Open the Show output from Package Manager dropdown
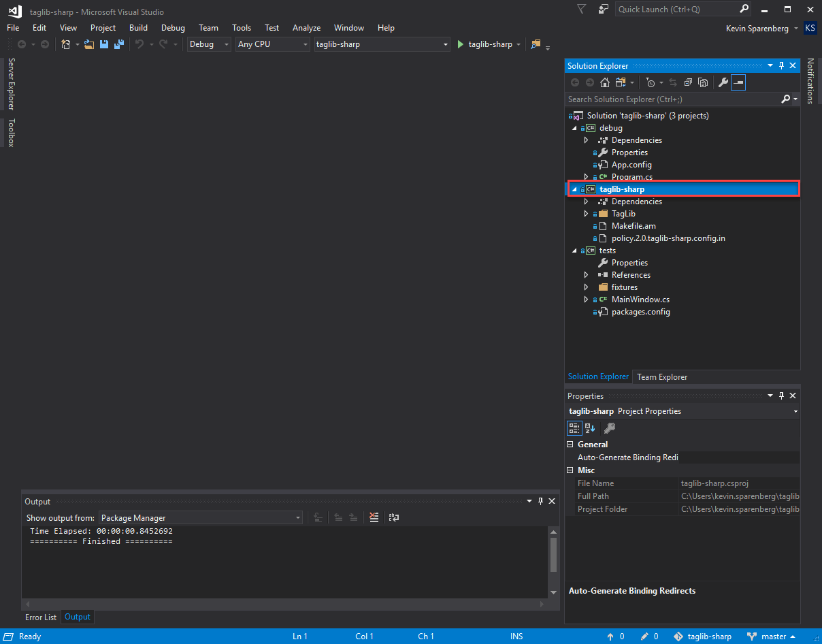The width and height of the screenshot is (822, 644). [201, 518]
